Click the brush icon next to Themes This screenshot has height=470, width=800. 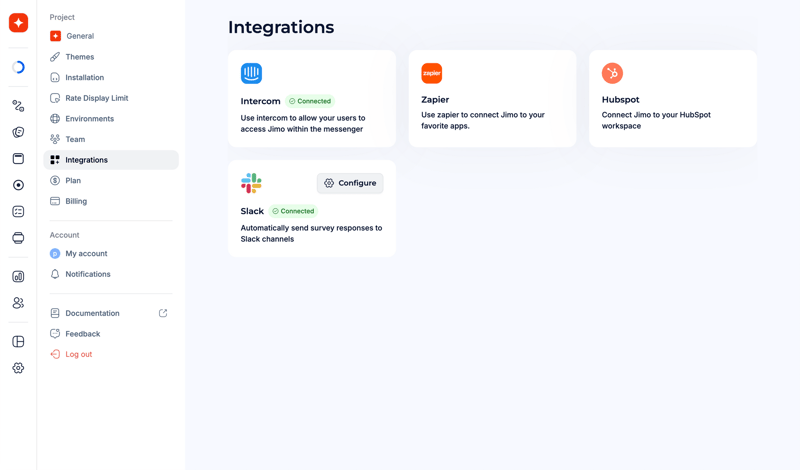pos(55,57)
